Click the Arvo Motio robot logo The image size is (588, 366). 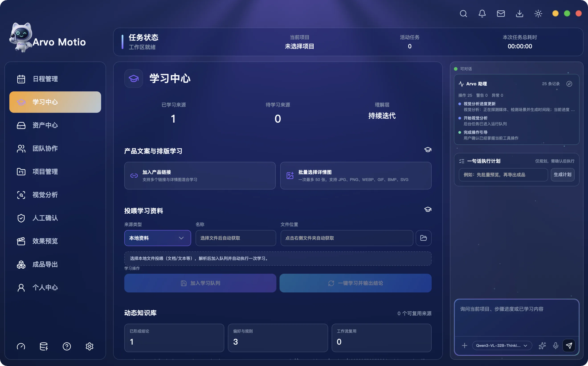pyautogui.click(x=21, y=37)
